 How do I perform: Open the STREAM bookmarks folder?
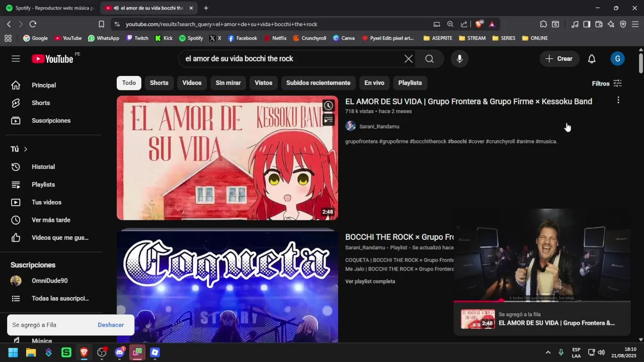pyautogui.click(x=472, y=38)
